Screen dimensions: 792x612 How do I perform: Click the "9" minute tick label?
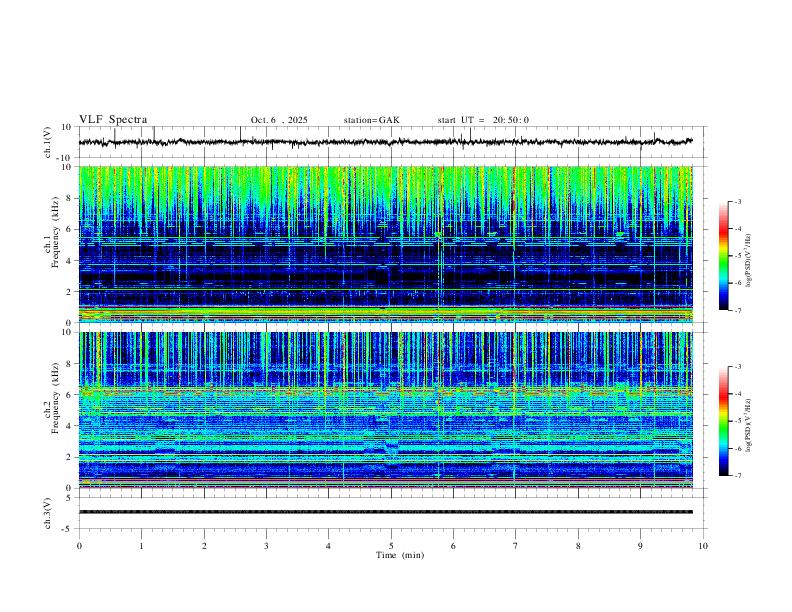tap(640, 546)
